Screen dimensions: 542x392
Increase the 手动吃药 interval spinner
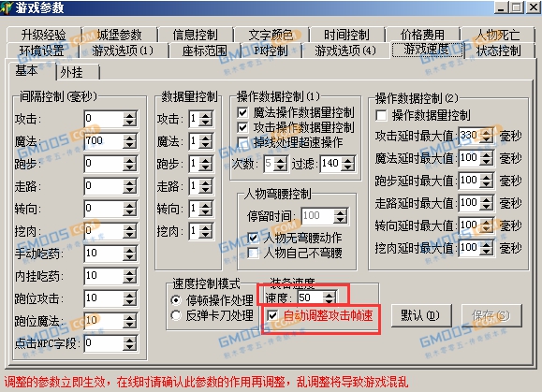(x=129, y=251)
